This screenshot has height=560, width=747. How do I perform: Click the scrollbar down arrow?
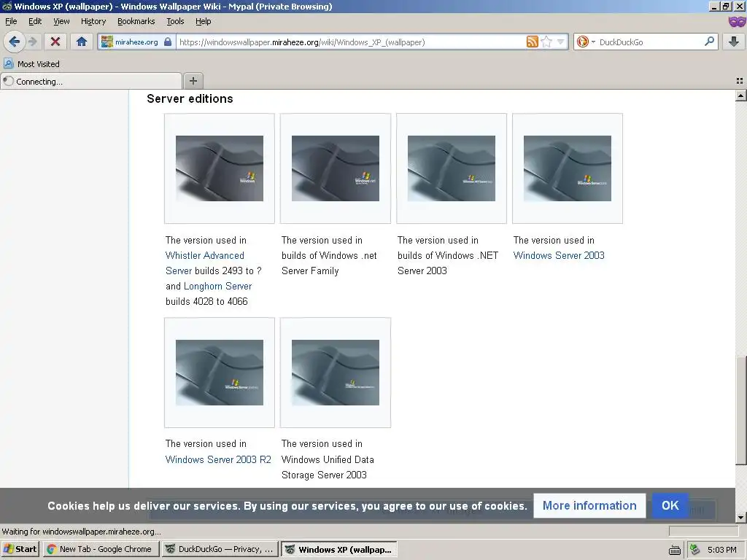tap(741, 517)
